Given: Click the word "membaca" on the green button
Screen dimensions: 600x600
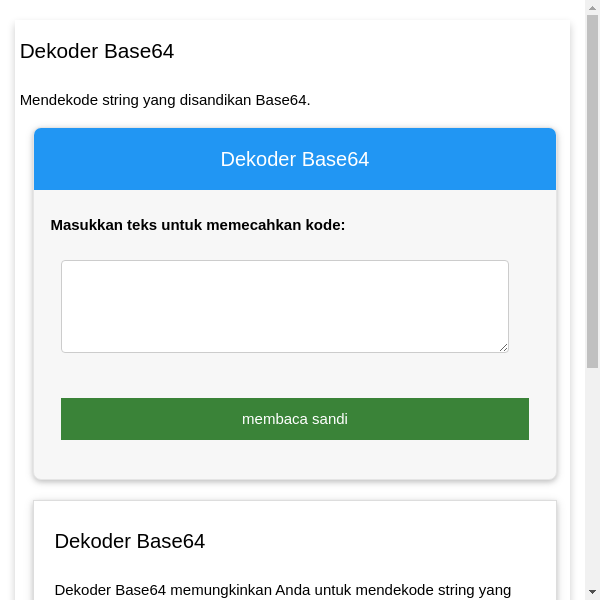Looking at the screenshot, I should [274, 419].
